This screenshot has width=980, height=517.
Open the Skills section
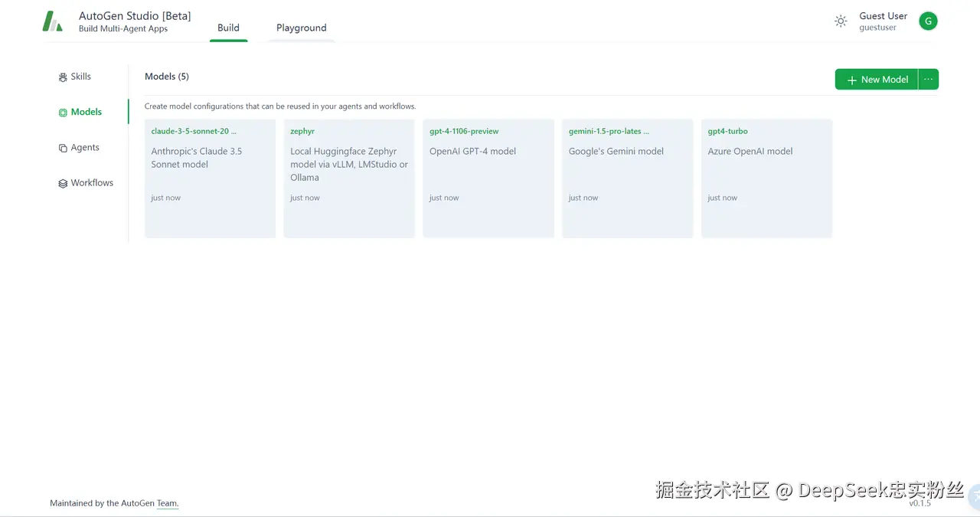pyautogui.click(x=81, y=77)
